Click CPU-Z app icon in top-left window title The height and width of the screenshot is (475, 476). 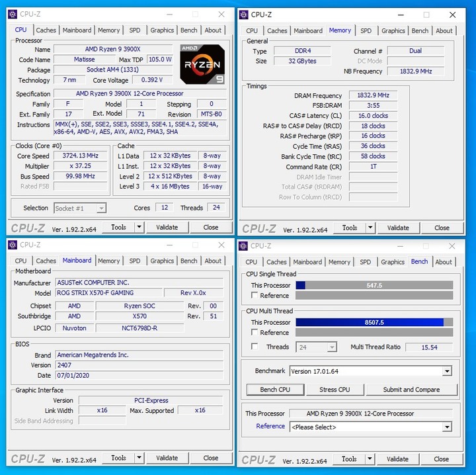tap(13, 15)
